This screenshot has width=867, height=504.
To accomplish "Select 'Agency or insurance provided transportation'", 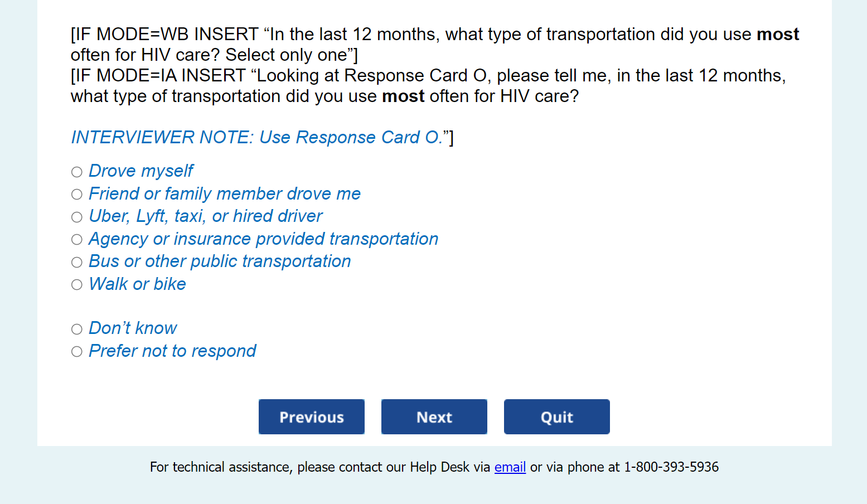I will tap(77, 240).
